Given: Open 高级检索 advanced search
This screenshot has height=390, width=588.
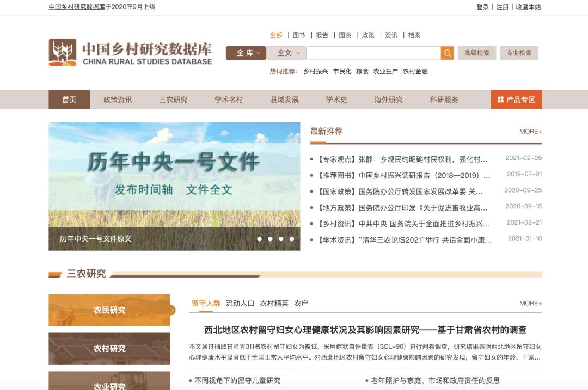Looking at the screenshot, I should pos(476,53).
